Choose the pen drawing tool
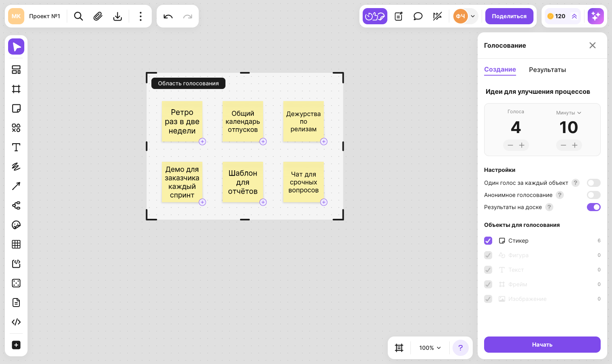This screenshot has width=612, height=364. coord(16,167)
